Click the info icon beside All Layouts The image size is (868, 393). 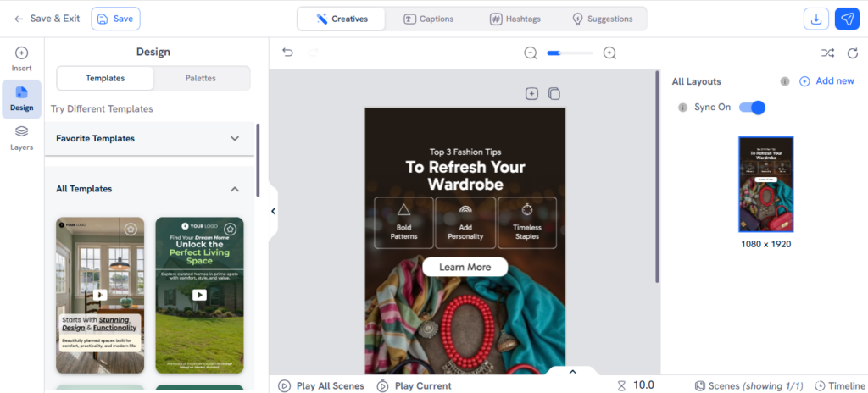784,81
